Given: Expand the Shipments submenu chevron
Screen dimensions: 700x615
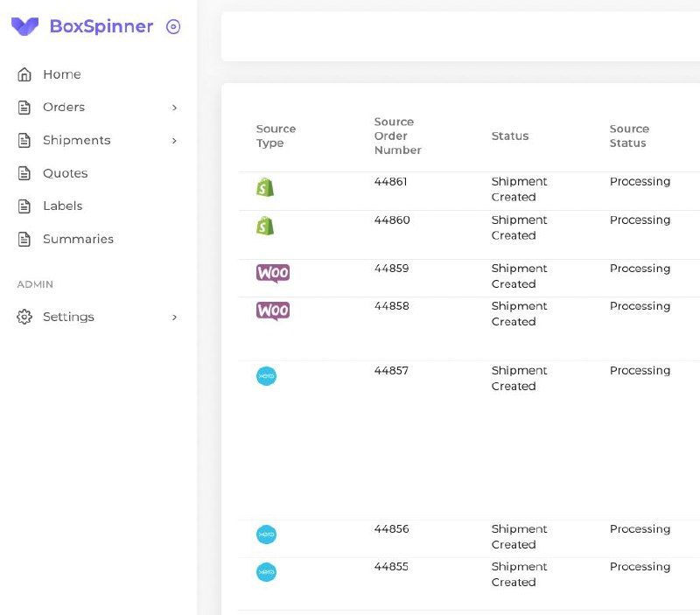Looking at the screenshot, I should [174, 141].
